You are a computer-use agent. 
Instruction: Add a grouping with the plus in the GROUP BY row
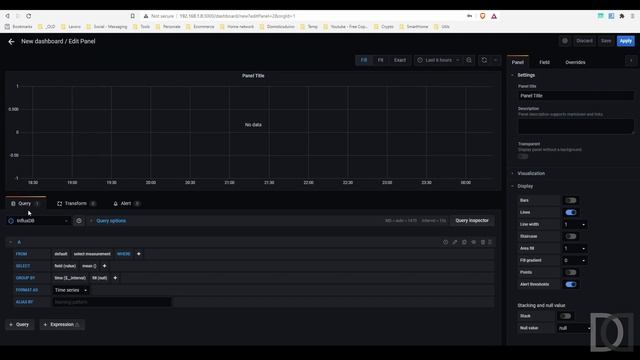coord(115,278)
